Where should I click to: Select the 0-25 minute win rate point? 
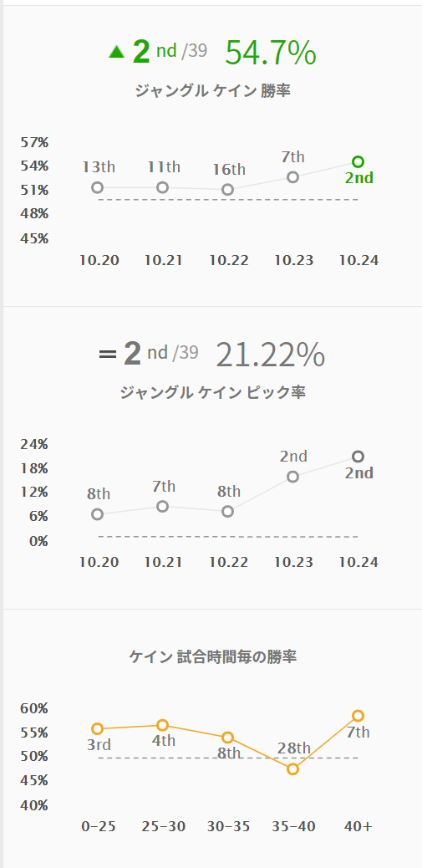click(x=97, y=728)
